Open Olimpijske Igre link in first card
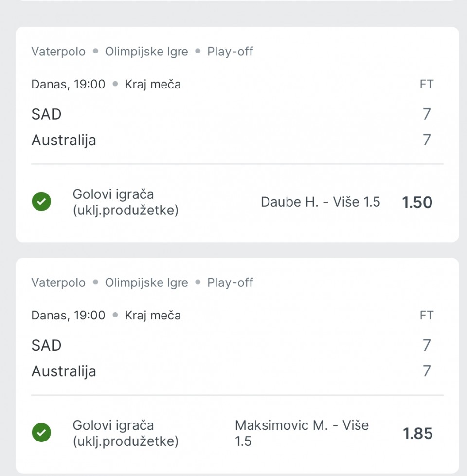Viewport: 467px width, 476px height. (146, 52)
